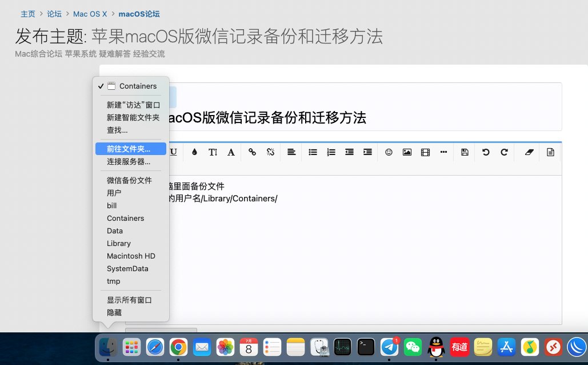Open tmp folder from Dock menu
Screen dimensions: 588x365
coord(131,281)
